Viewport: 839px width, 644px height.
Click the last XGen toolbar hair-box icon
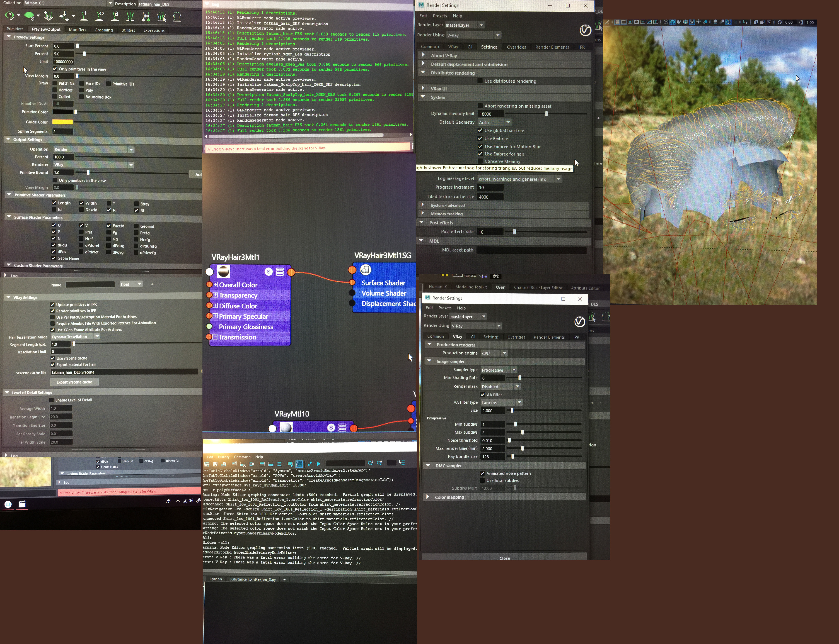click(x=176, y=16)
